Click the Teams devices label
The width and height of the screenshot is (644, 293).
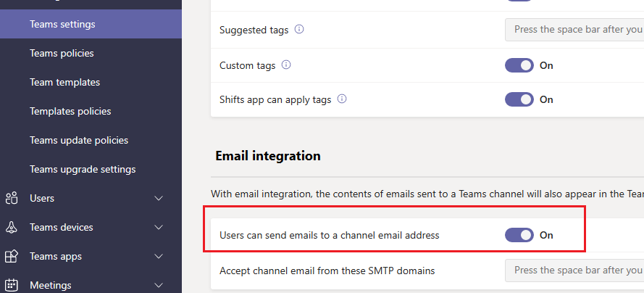(62, 227)
